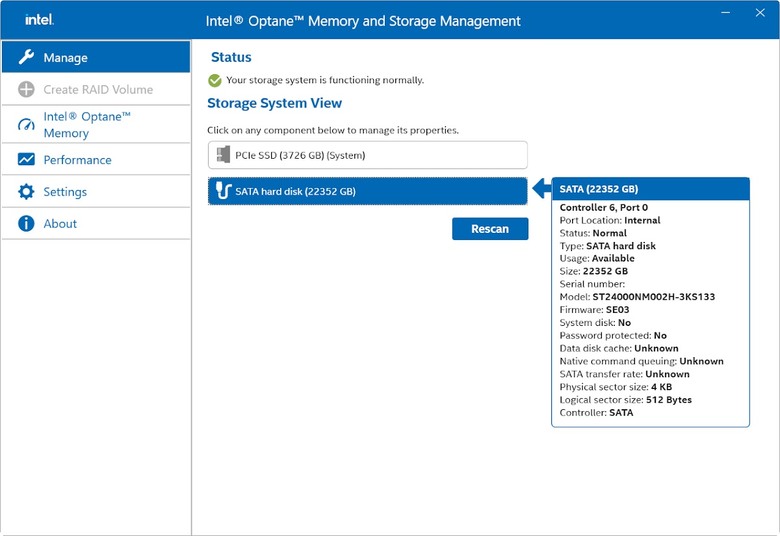Click the Data disk cache: Unknown line
The height and width of the screenshot is (536, 780).
(x=619, y=348)
